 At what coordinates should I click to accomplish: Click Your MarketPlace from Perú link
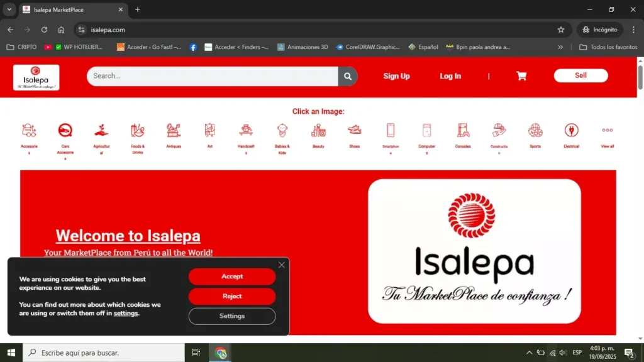(x=128, y=253)
